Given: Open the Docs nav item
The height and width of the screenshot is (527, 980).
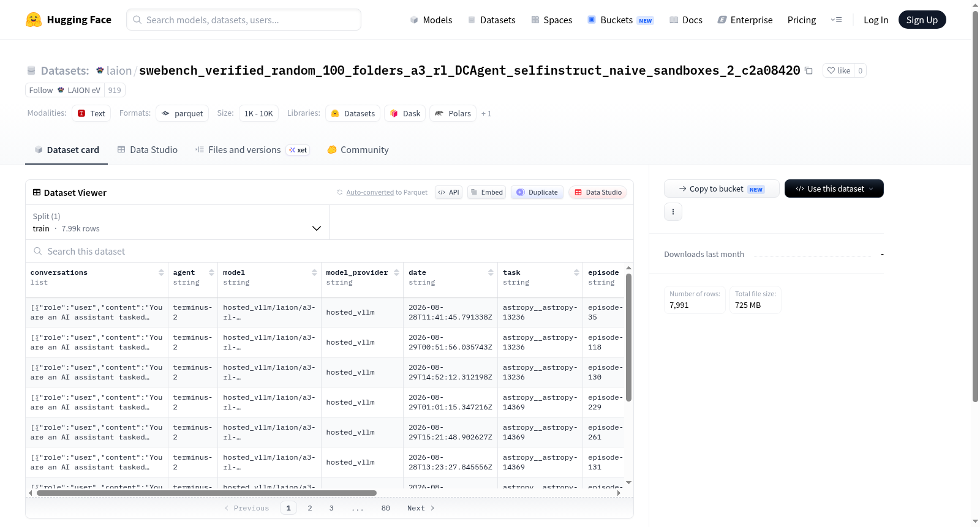Looking at the screenshot, I should (686, 20).
